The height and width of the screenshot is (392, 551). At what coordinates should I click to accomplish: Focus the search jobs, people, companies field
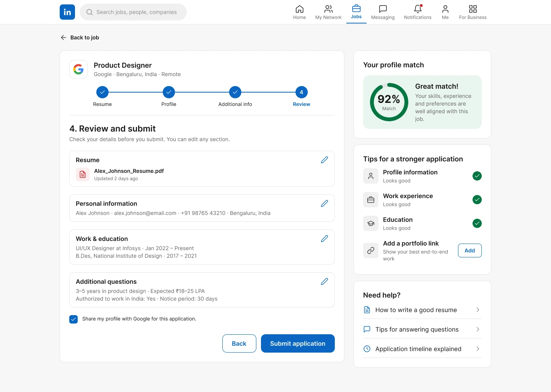click(x=133, y=12)
